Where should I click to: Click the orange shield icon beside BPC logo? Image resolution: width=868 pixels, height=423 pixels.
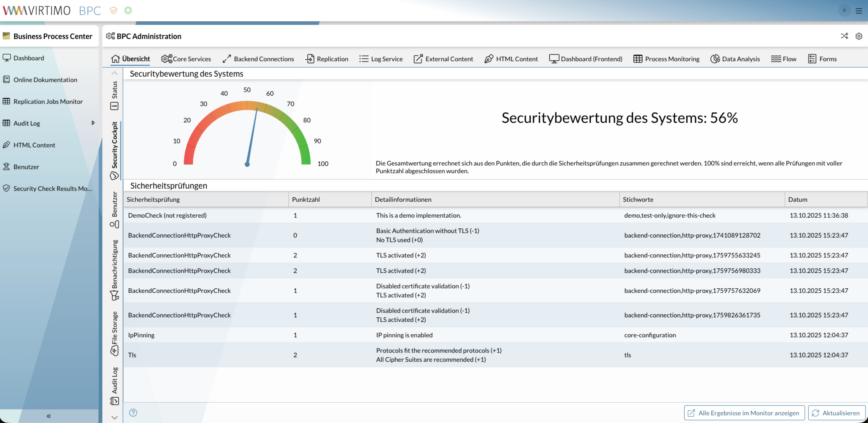pyautogui.click(x=114, y=10)
